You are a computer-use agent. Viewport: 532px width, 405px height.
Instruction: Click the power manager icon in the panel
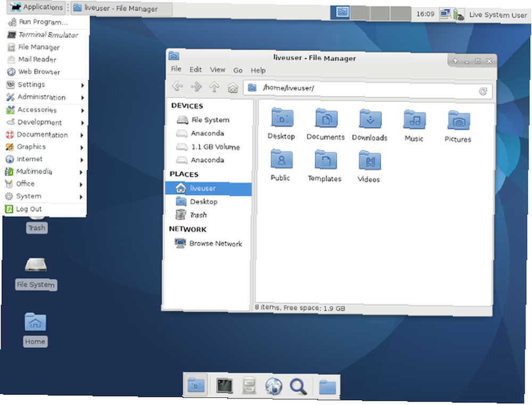click(x=459, y=14)
